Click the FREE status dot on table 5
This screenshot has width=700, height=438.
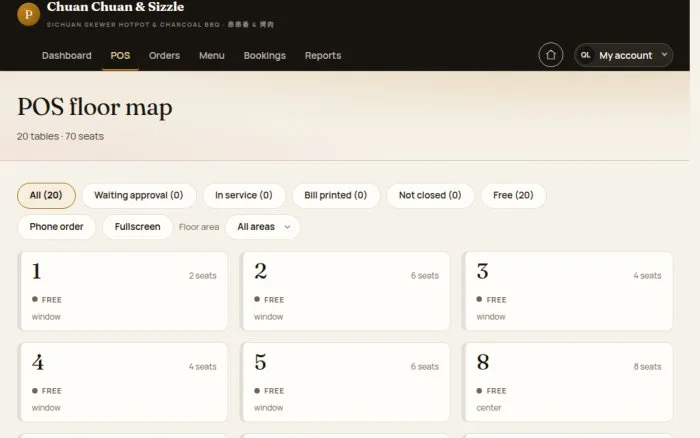tap(257, 390)
